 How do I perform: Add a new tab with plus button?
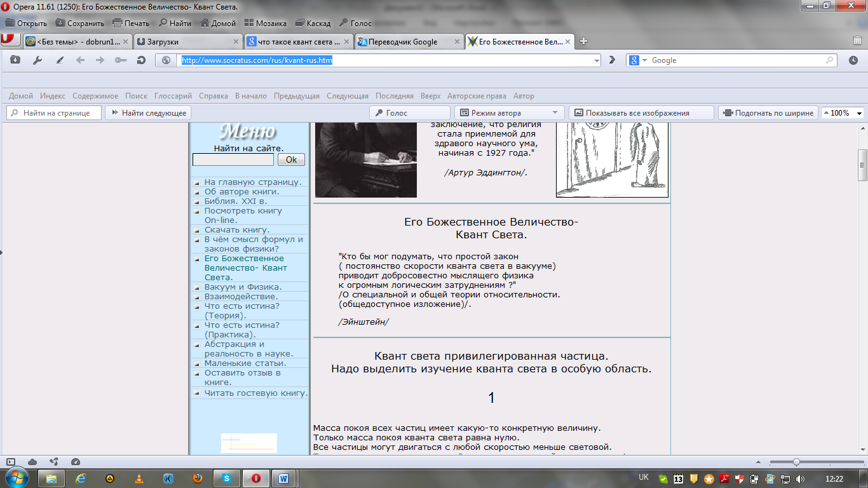pyautogui.click(x=583, y=41)
